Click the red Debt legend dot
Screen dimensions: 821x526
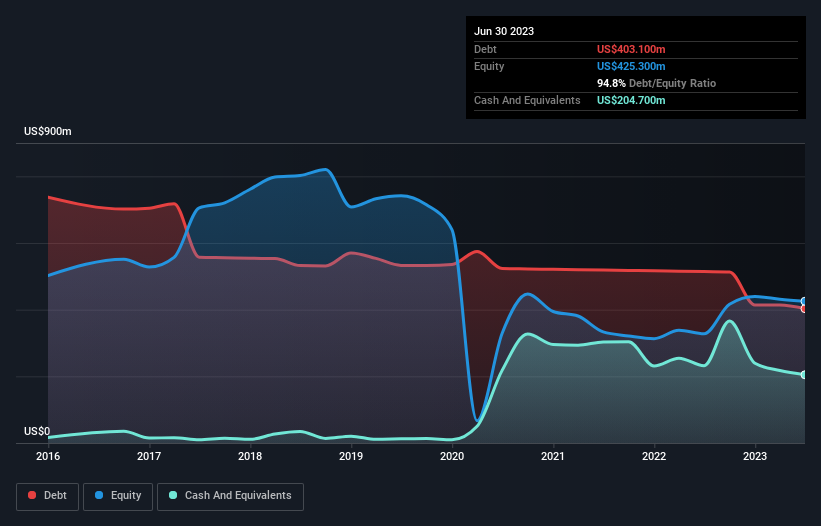point(32,495)
